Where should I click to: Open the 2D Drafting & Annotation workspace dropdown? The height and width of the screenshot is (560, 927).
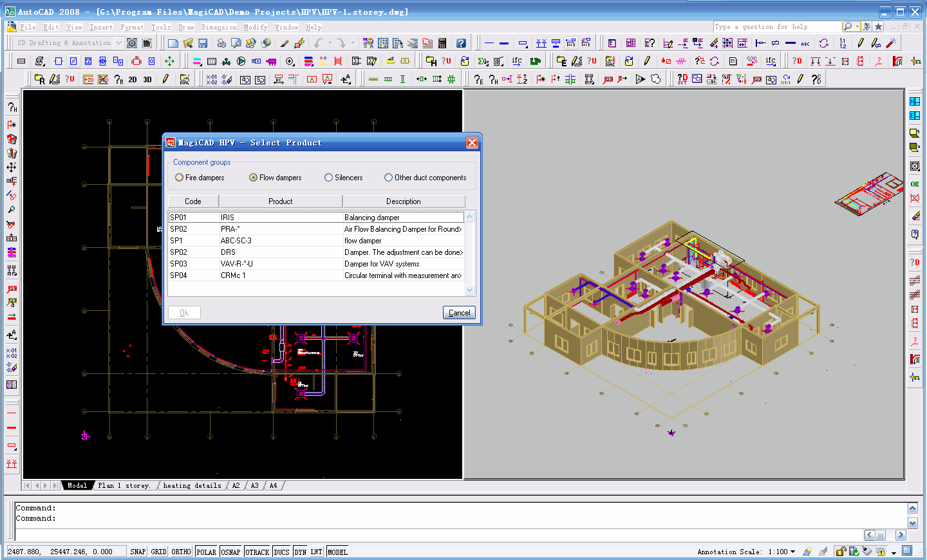pyautogui.click(x=118, y=43)
